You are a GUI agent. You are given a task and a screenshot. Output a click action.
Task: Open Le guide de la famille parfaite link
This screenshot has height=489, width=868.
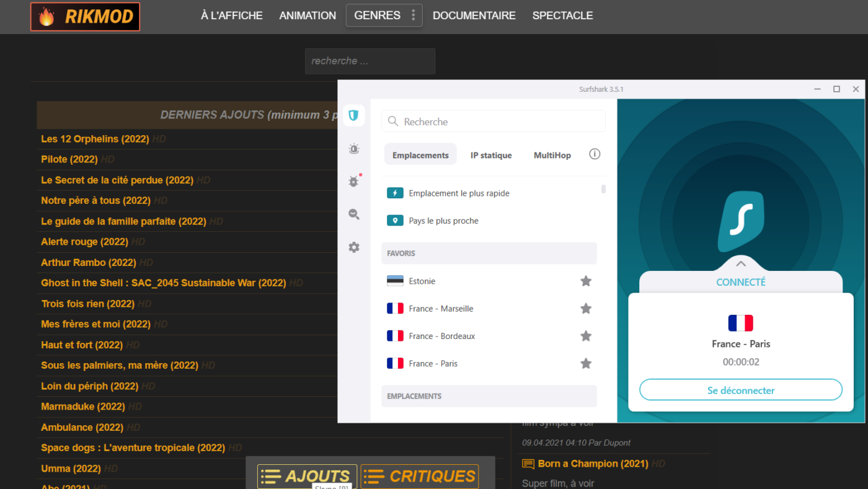[x=123, y=221]
